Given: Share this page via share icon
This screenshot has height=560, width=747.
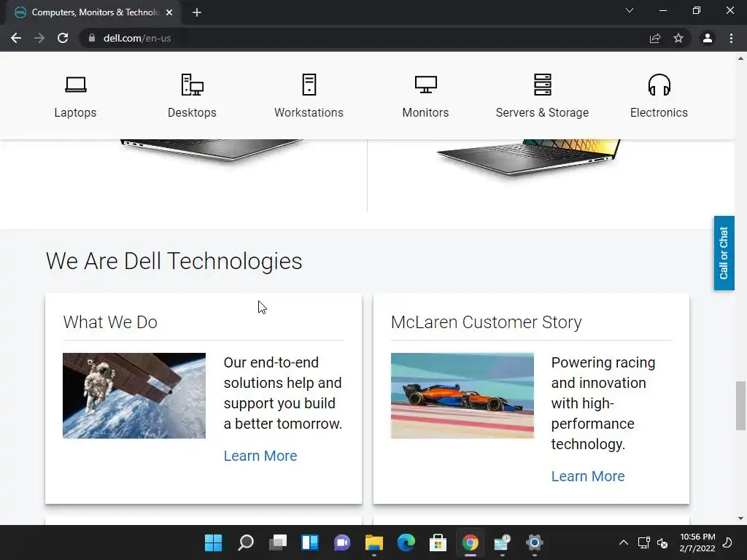Looking at the screenshot, I should [655, 38].
